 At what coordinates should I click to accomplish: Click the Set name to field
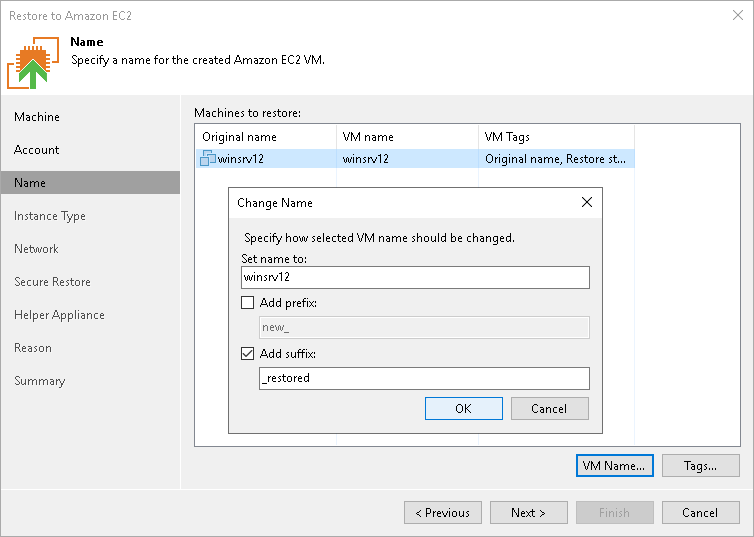415,277
